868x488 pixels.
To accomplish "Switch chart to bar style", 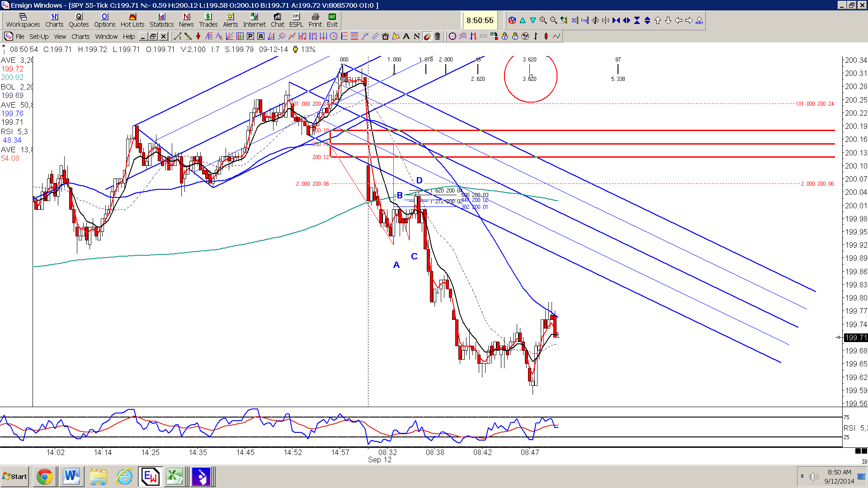I will 536,36.
